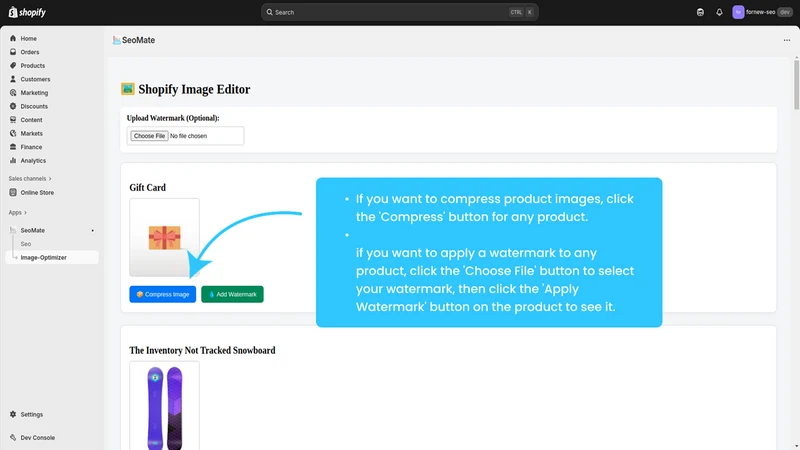Click the Analytics bar chart icon

(x=13, y=160)
